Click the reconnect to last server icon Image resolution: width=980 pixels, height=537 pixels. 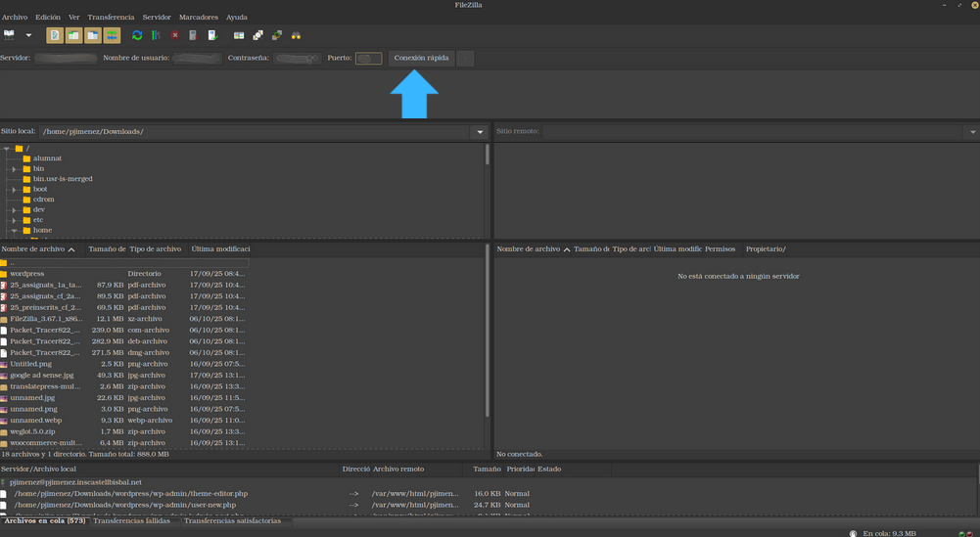click(212, 35)
